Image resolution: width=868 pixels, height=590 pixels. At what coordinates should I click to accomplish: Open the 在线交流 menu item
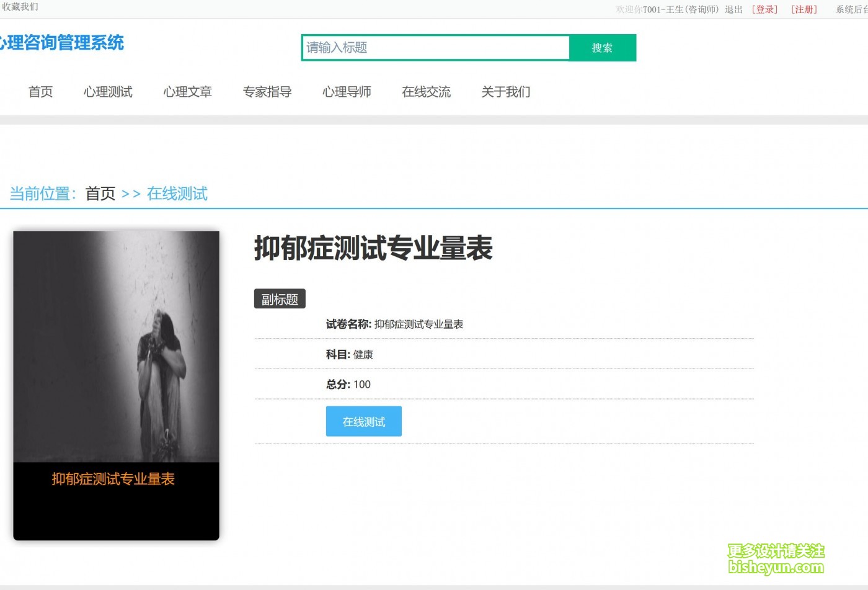pos(427,92)
